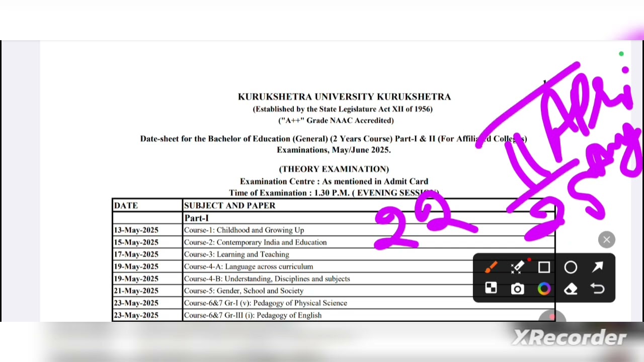Click "A++" Grade NAAC Accredited line

336,121
